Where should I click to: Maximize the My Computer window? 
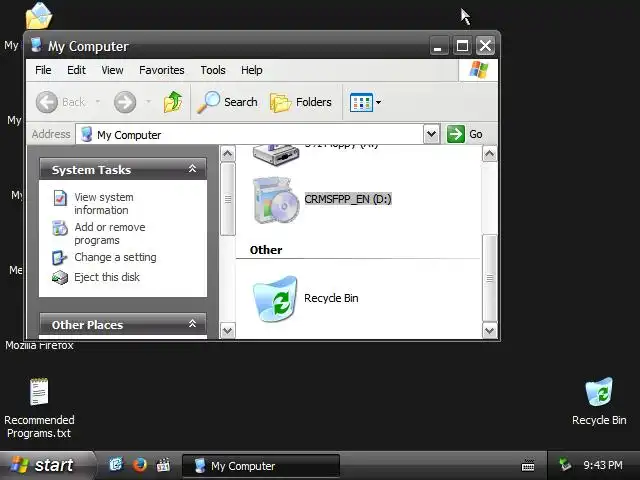(x=462, y=45)
